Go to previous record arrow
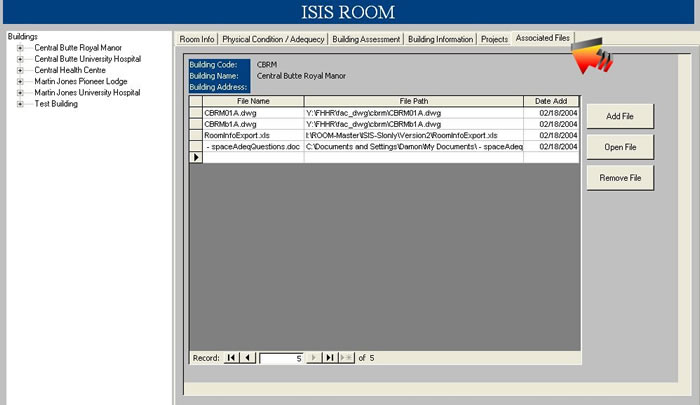Viewport: 700px width, 405px height. [x=247, y=358]
